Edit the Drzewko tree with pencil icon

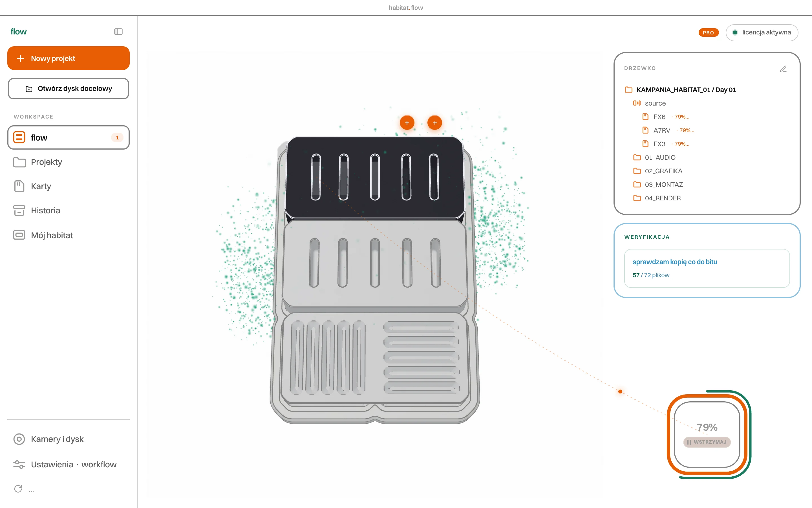[x=783, y=69]
